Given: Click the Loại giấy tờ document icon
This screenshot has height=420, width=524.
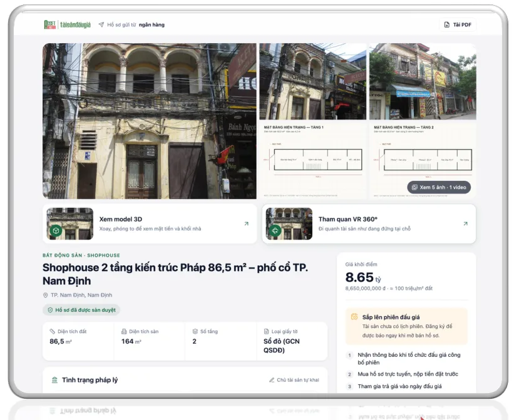Looking at the screenshot, I should click(266, 332).
